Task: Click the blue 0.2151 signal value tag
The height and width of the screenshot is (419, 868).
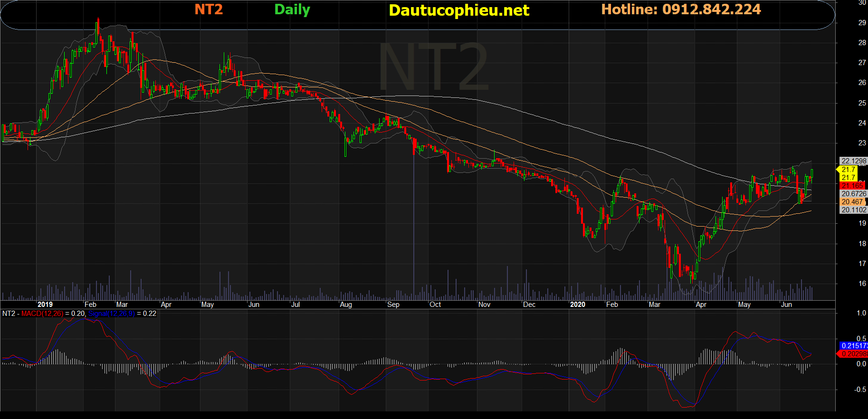Action: click(x=854, y=346)
